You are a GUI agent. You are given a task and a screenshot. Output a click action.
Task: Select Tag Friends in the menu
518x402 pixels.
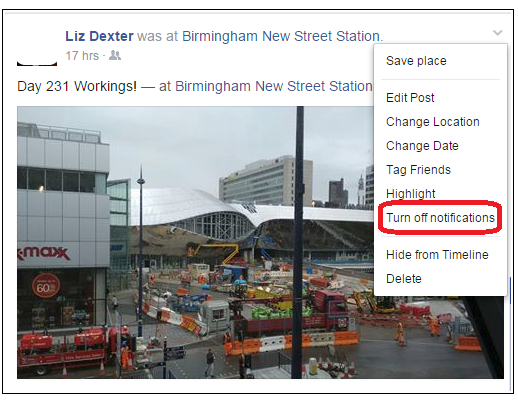(x=418, y=170)
